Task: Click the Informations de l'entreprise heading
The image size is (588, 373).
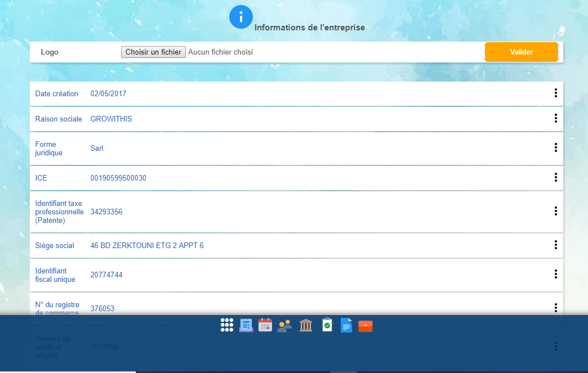Action: tap(310, 28)
